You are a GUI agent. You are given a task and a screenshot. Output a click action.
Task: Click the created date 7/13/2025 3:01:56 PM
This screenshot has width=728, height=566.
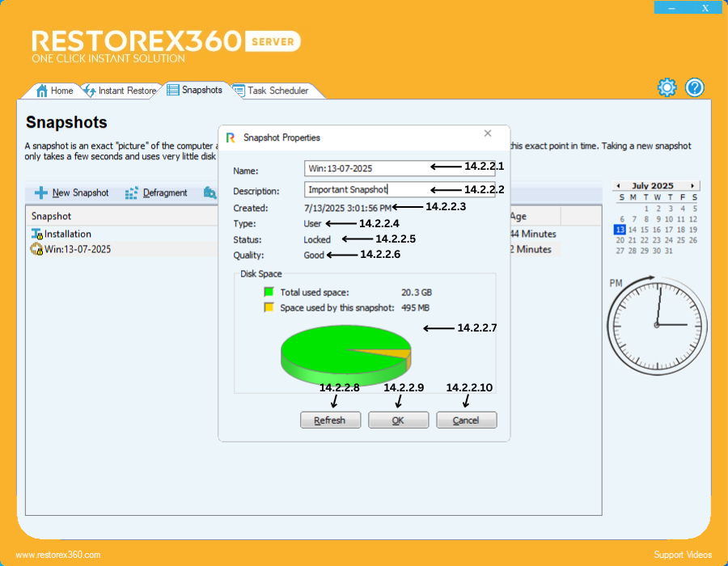tap(347, 208)
